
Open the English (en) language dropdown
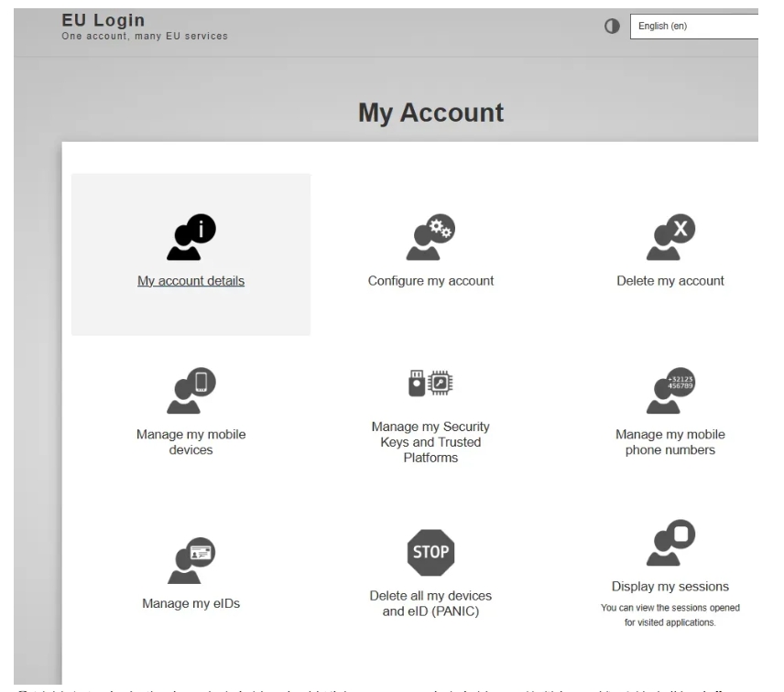[692, 27]
